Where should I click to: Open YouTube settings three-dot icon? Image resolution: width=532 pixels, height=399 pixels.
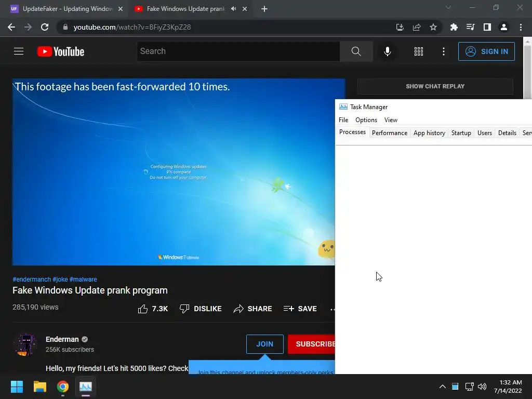(x=444, y=51)
